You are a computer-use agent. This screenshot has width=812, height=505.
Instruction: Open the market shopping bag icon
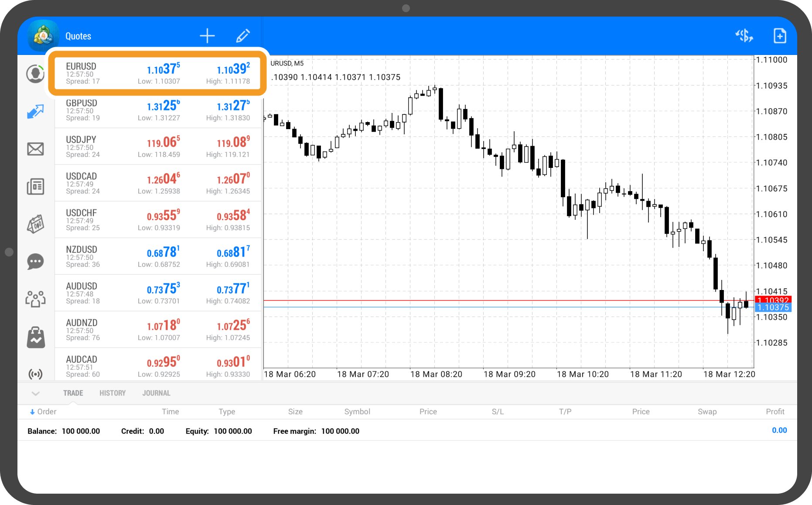(35, 337)
